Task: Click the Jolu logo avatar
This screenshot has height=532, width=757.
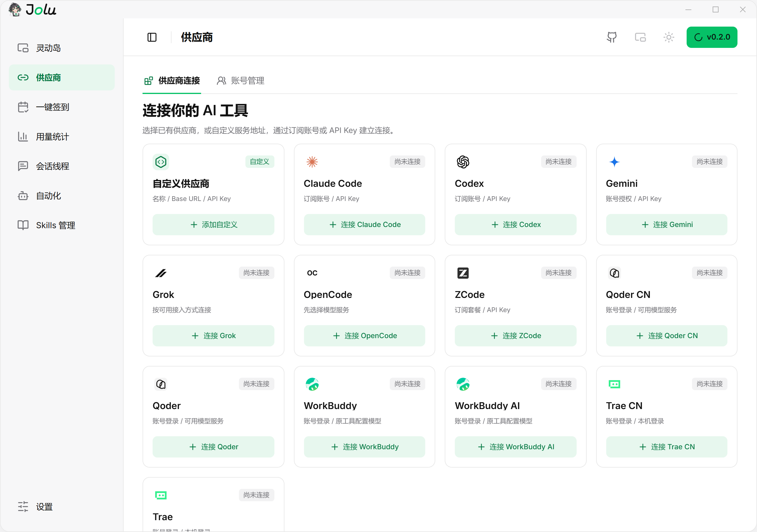Action: (x=15, y=9)
